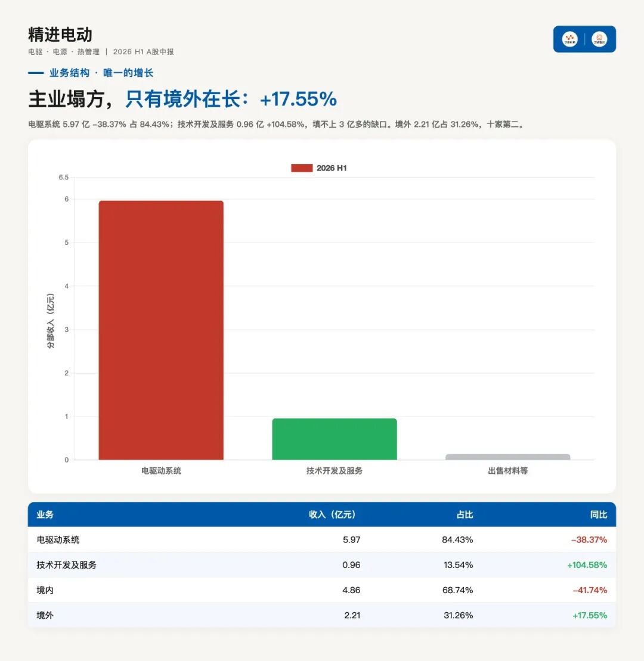This screenshot has width=644, height=661.
Task: Select the 境内 table row name
Action: (x=45, y=590)
